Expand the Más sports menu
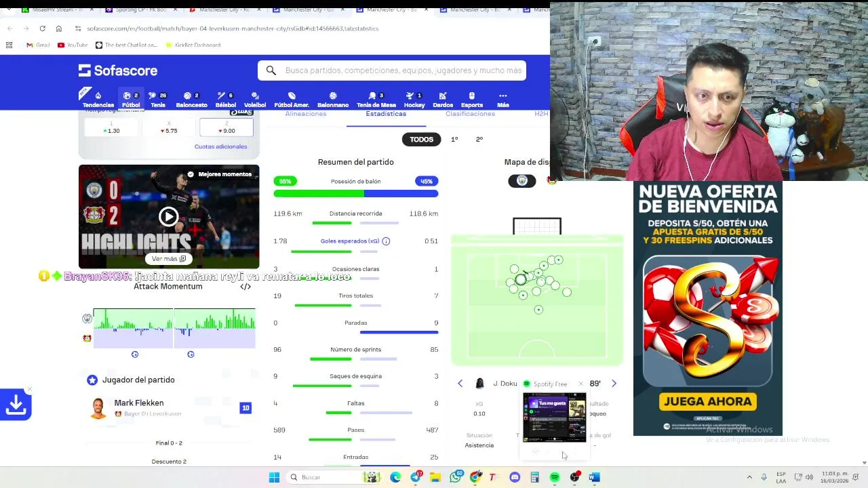The image size is (868, 488). pyautogui.click(x=502, y=100)
